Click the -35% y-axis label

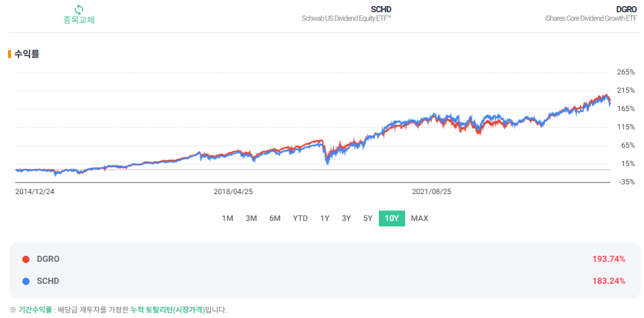(x=627, y=182)
